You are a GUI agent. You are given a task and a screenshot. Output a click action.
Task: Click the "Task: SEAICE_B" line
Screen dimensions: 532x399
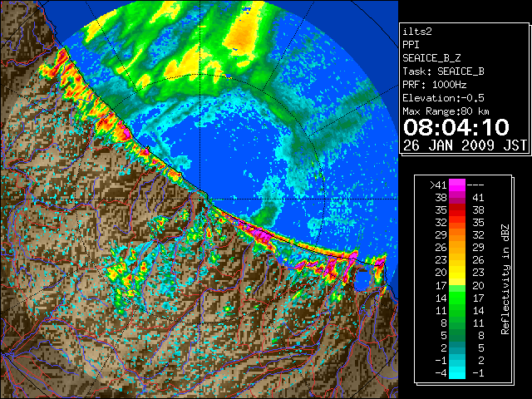coord(443,71)
